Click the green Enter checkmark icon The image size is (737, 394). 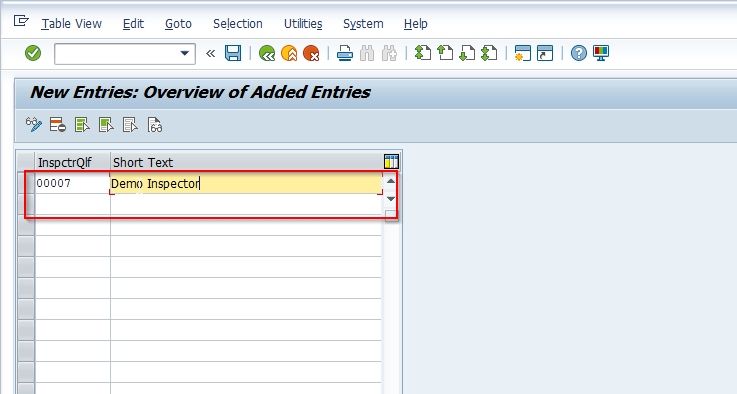(33, 53)
